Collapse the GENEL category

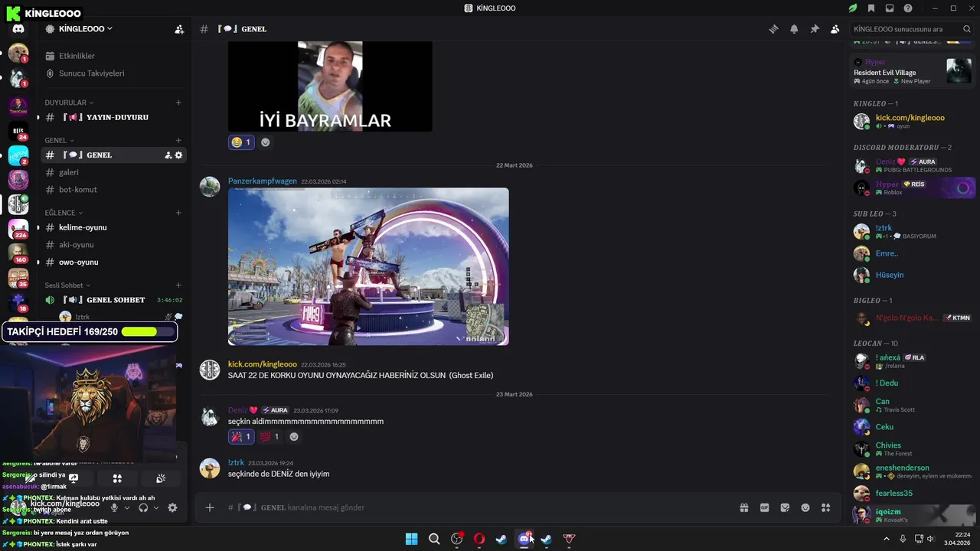coord(59,140)
